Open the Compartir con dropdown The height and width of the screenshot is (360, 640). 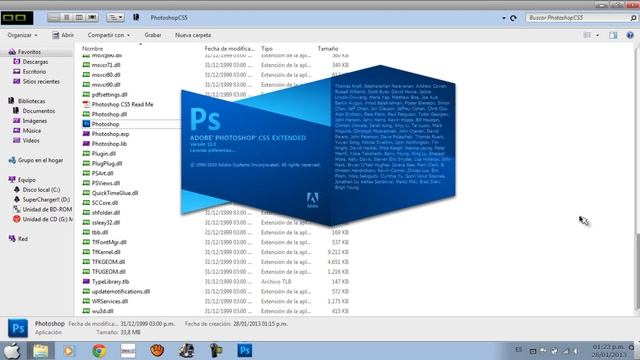(109, 35)
